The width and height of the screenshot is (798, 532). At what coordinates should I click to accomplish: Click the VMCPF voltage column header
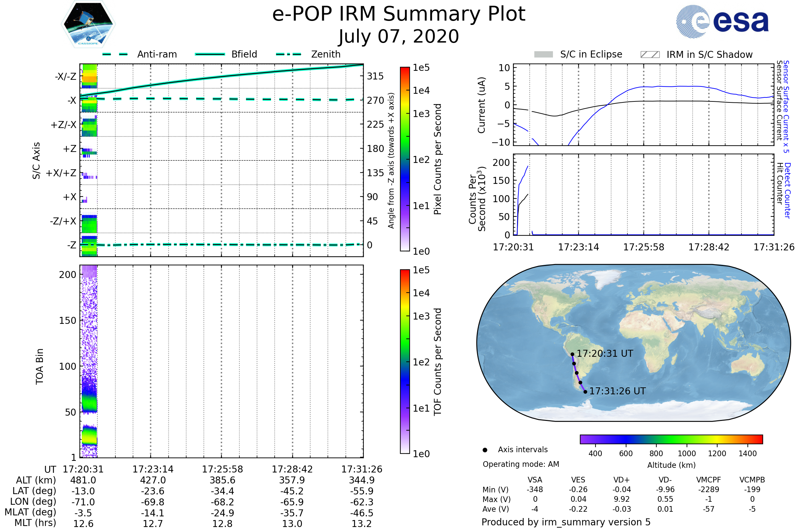pos(708,480)
